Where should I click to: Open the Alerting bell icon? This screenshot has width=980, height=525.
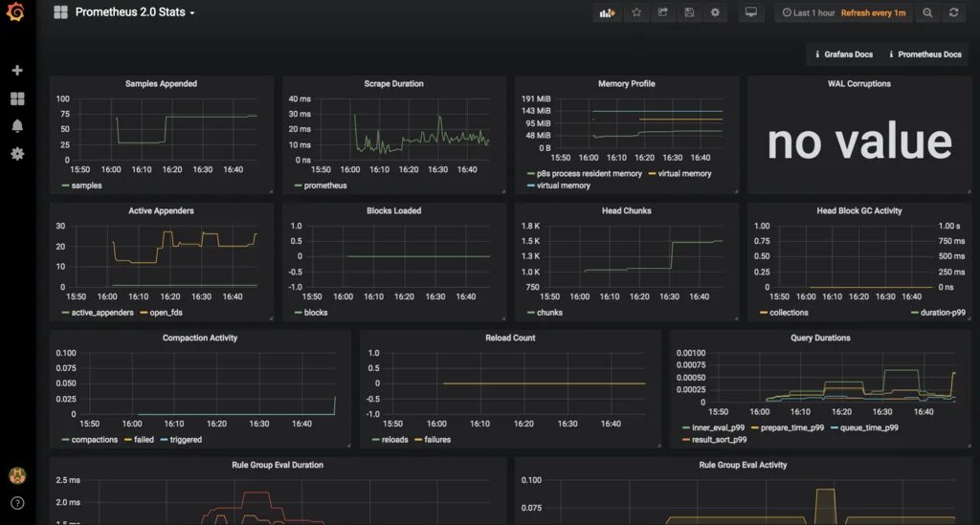click(17, 126)
